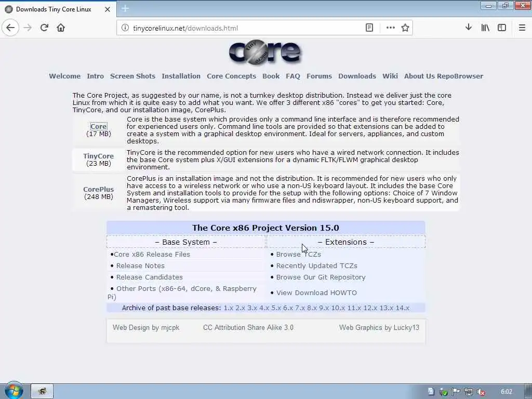Image resolution: width=532 pixels, height=399 pixels.
Task: Download the Core 17 MB image
Action: [x=99, y=126]
